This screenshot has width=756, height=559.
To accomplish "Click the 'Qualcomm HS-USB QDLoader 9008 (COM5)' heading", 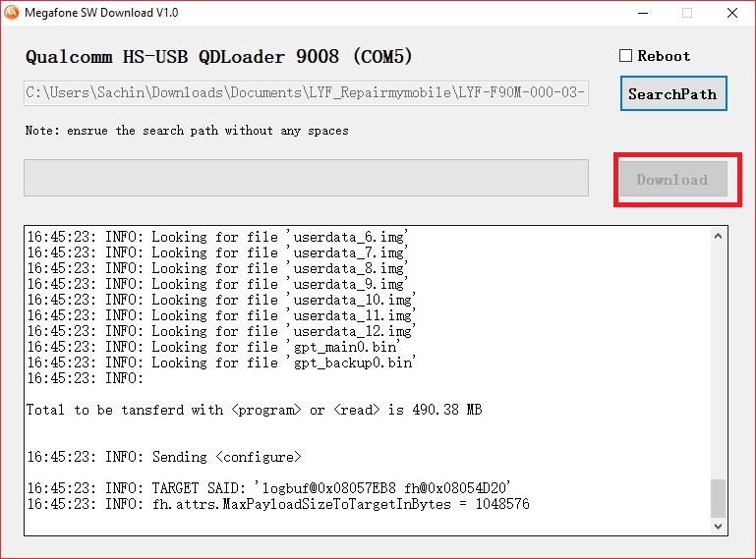I will (x=219, y=57).
